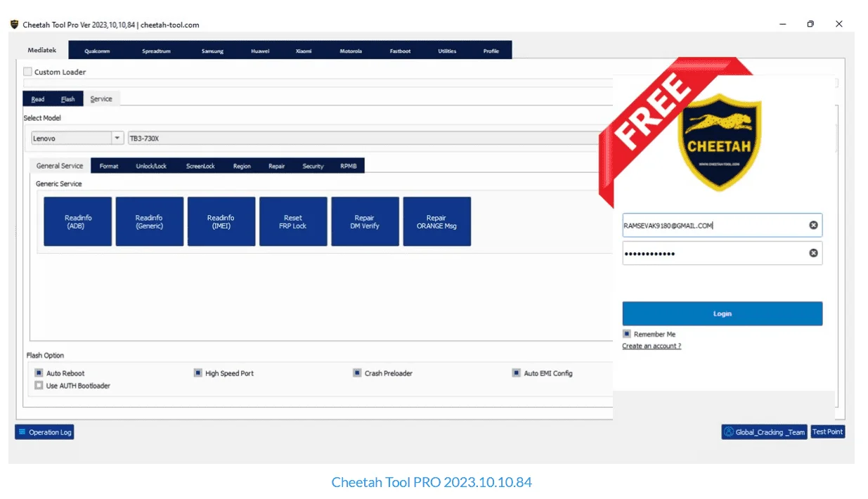Select the General Service tab
Image resolution: width=868 pixels, height=499 pixels.
click(60, 166)
